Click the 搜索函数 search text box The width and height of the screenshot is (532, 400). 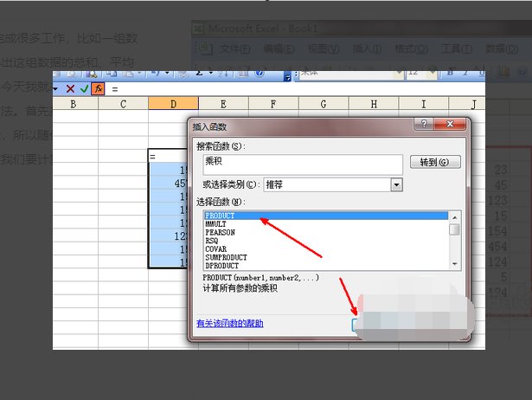pyautogui.click(x=303, y=164)
